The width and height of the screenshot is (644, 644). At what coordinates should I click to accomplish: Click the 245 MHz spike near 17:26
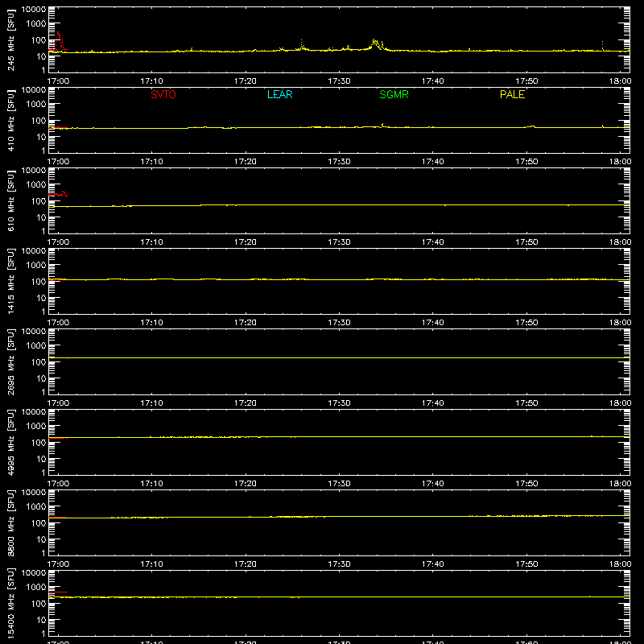tap(302, 45)
